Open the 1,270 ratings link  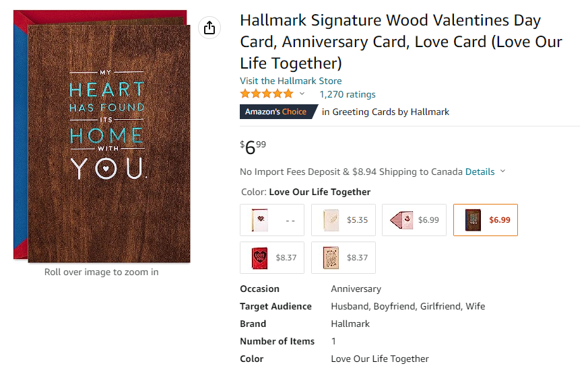click(348, 94)
